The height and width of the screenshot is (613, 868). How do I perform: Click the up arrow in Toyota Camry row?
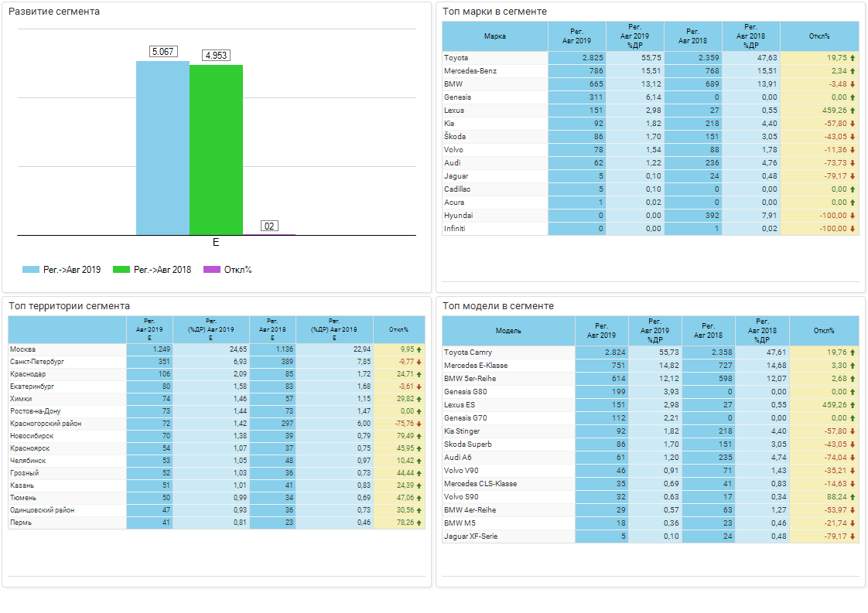[853, 352]
